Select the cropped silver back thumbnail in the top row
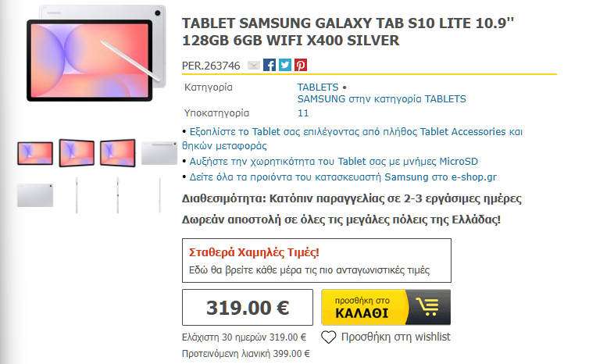The width and height of the screenshot is (589, 364). (x=160, y=152)
